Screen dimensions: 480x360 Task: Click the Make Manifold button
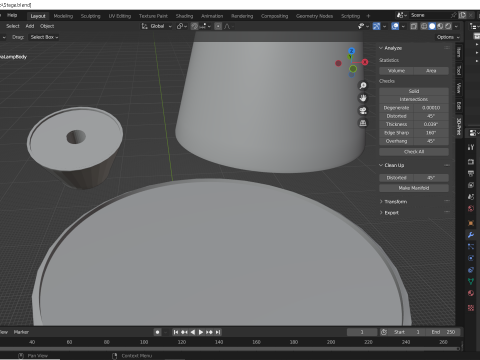[x=414, y=188]
